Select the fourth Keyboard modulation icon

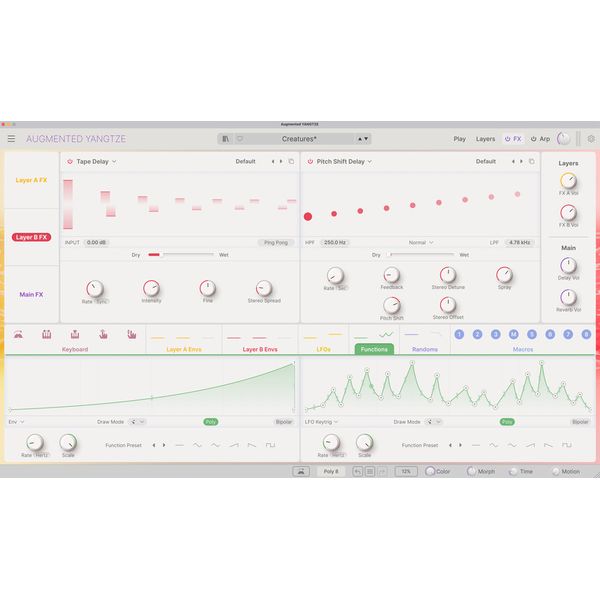(x=103, y=335)
